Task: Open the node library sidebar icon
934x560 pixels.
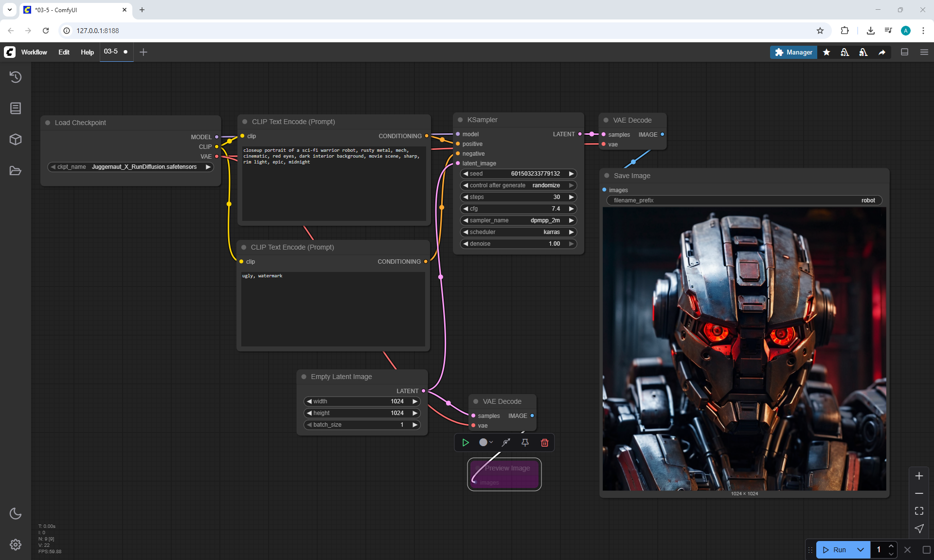Action: pyautogui.click(x=16, y=108)
